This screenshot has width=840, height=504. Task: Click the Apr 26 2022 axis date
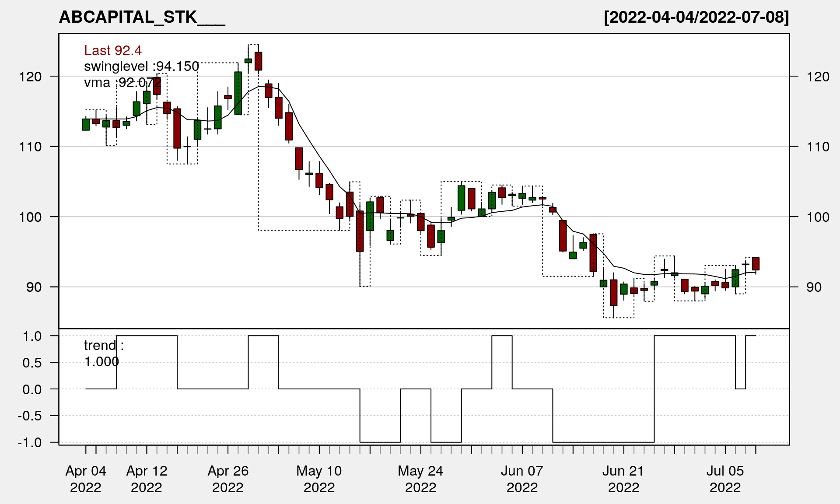pyautogui.click(x=228, y=479)
